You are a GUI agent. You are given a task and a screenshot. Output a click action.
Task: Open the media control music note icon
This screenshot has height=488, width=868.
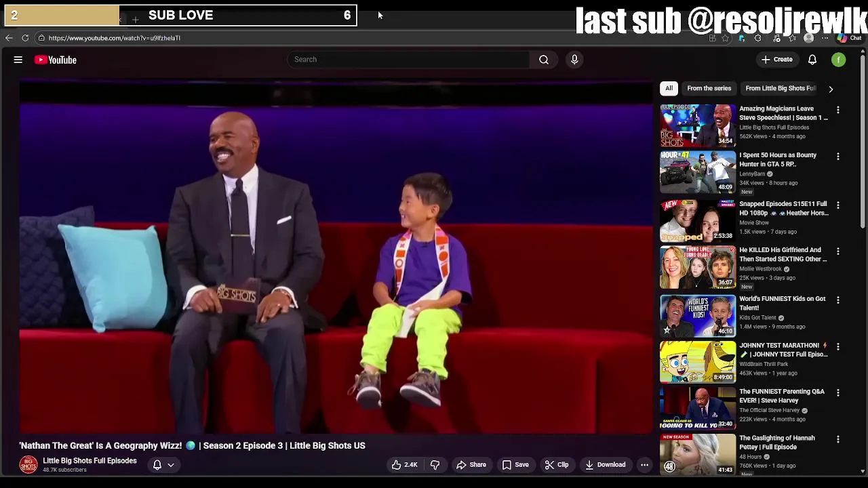click(776, 38)
